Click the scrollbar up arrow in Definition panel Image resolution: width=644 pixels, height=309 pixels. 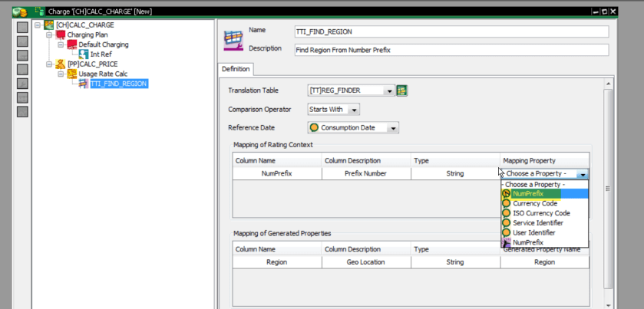click(608, 84)
